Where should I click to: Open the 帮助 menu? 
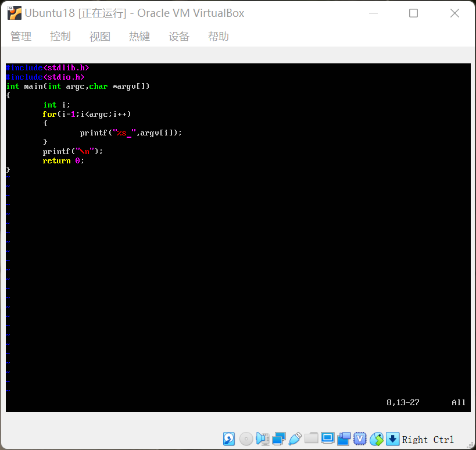coord(218,36)
